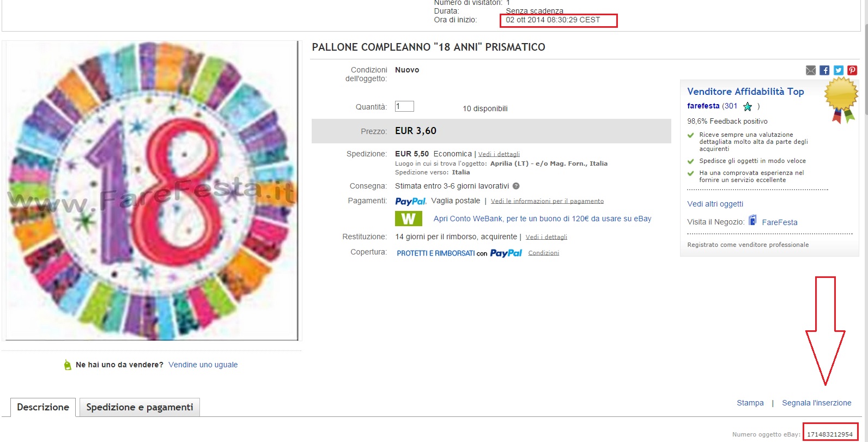Click Segnala l'inserzione to report listing
The height and width of the screenshot is (442, 868).
click(x=816, y=403)
